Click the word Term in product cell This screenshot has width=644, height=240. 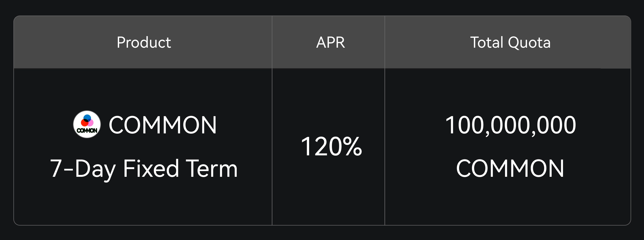[211, 168]
